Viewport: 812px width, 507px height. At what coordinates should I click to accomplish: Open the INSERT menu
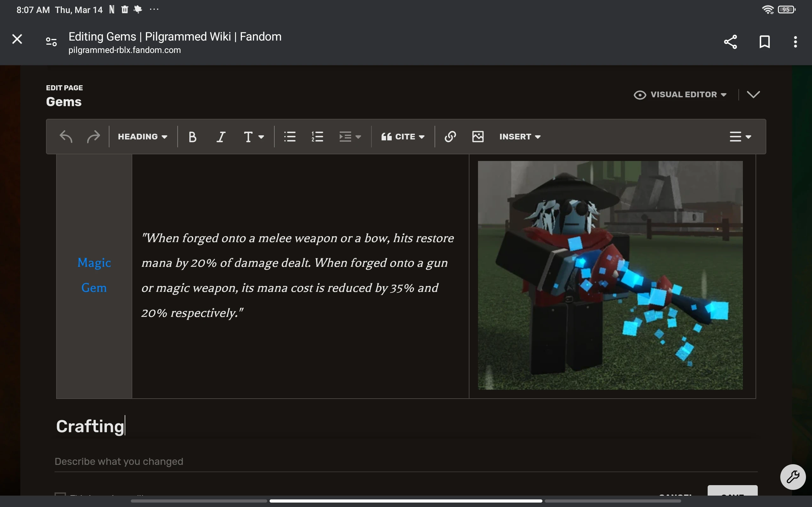click(520, 137)
